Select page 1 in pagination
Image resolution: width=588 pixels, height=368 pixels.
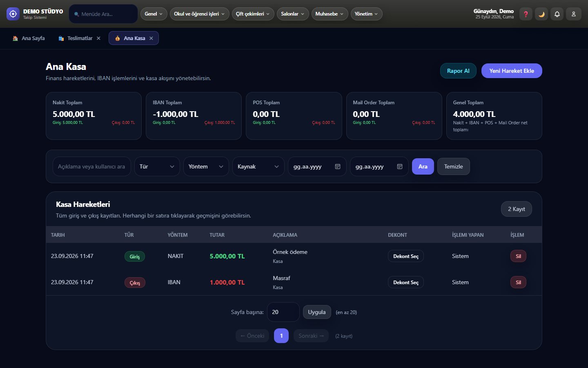281,336
